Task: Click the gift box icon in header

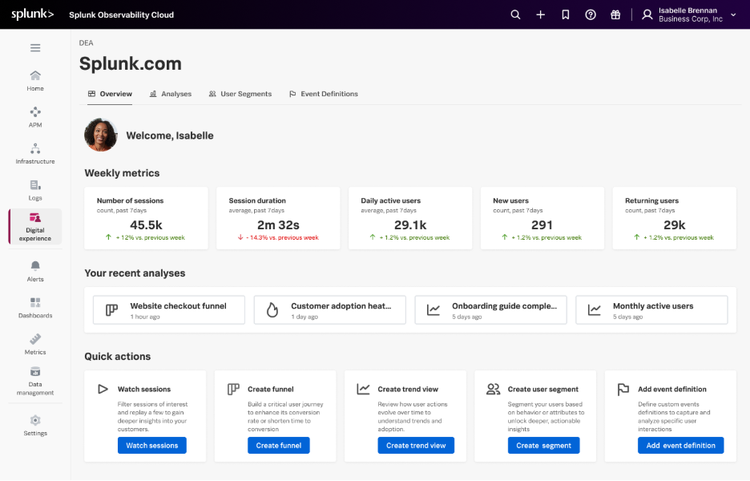Action: coord(615,15)
